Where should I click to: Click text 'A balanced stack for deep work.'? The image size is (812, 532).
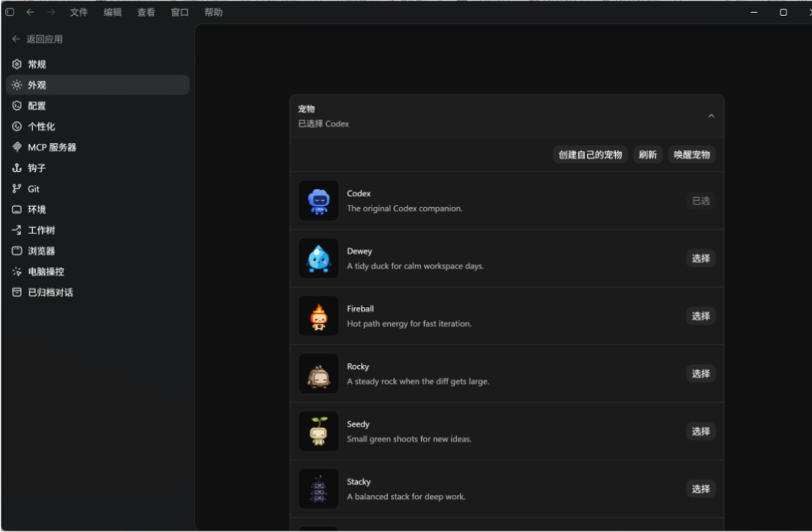click(x=406, y=496)
